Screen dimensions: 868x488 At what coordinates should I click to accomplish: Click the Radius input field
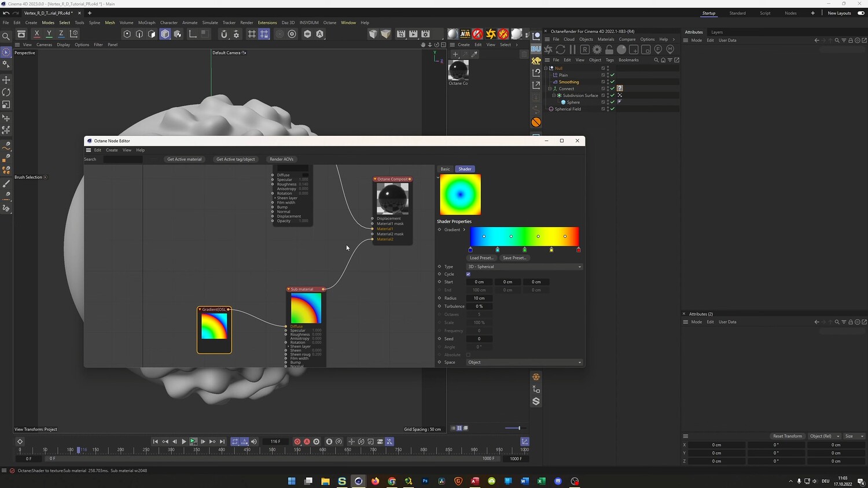pos(479,298)
